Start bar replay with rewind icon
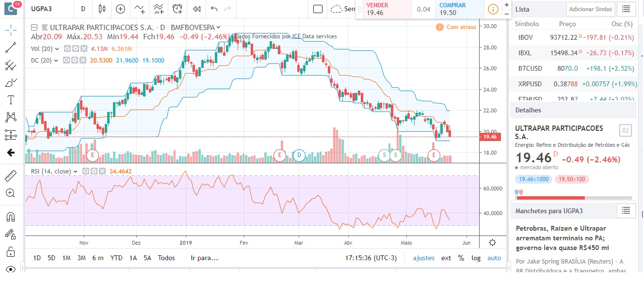Image resolution: width=644 pixels, height=282 pixels. click(196, 9)
